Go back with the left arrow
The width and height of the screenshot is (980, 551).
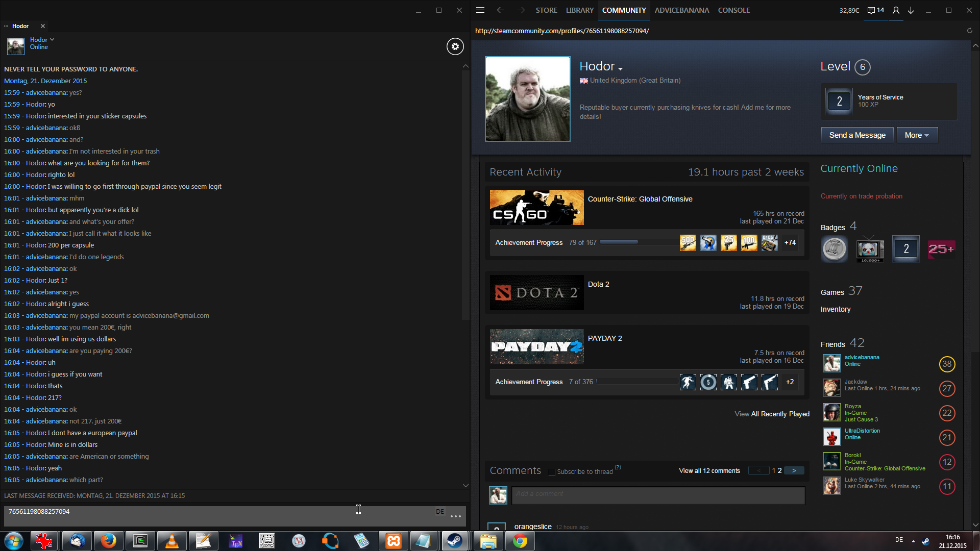pyautogui.click(x=500, y=10)
